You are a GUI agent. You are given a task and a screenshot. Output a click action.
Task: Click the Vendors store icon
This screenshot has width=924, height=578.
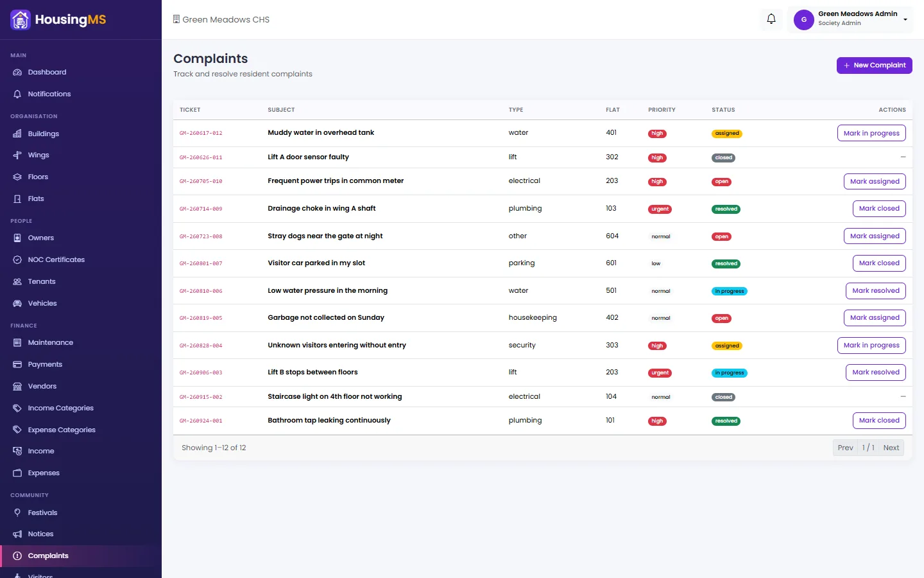[x=17, y=387]
